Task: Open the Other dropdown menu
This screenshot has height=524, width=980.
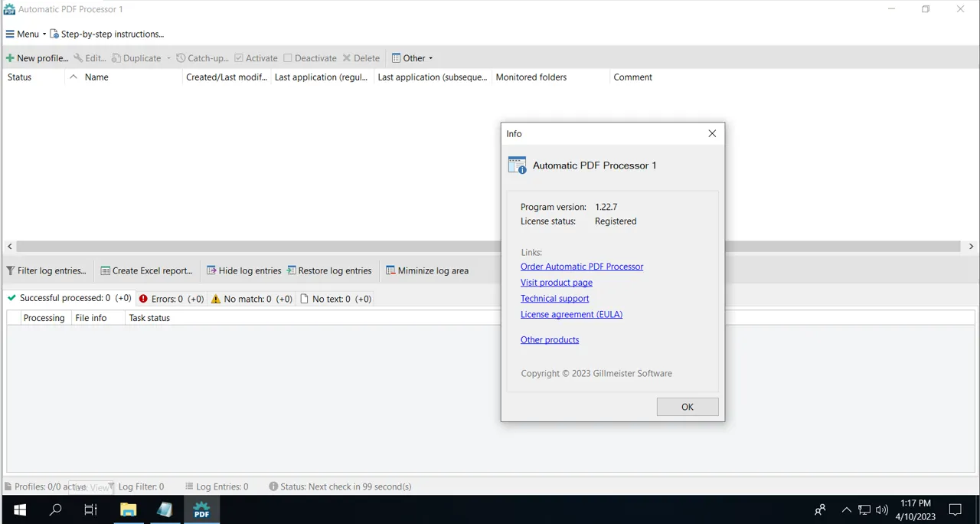Action: 412,58
